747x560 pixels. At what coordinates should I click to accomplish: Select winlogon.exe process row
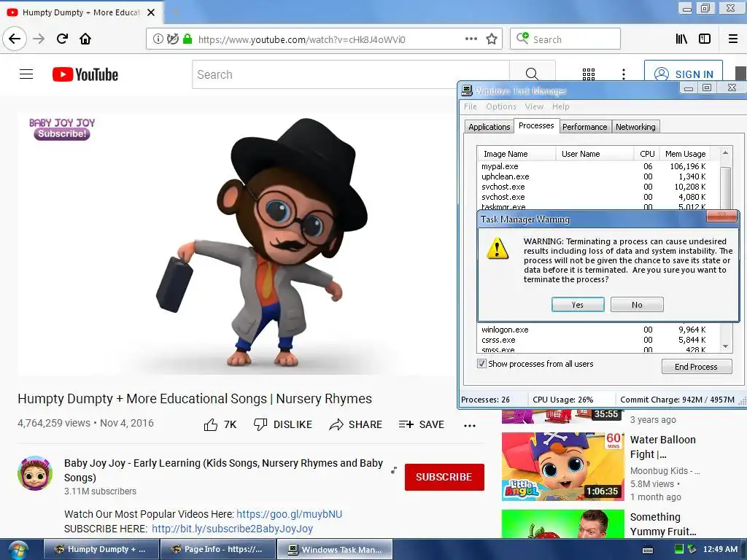point(594,330)
